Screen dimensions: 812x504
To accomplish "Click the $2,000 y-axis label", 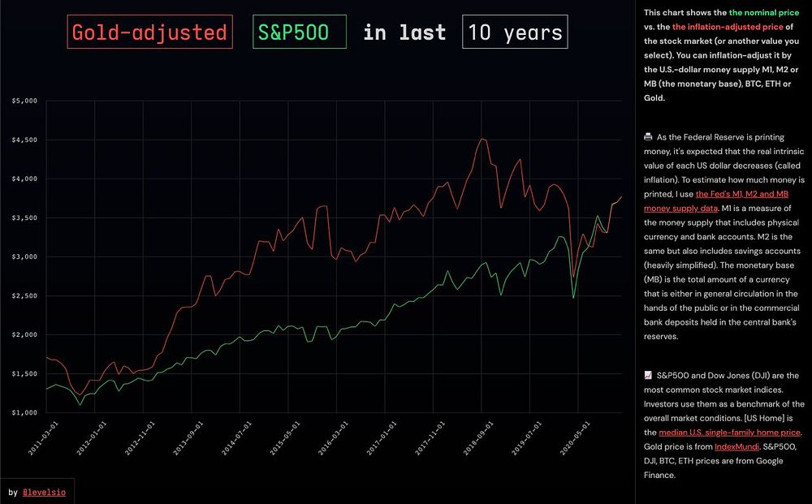I will coord(24,335).
